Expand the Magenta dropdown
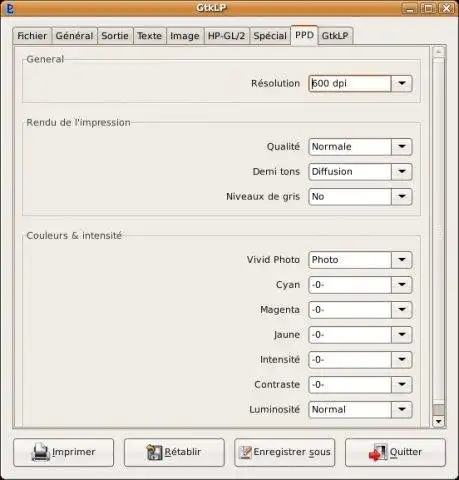This screenshot has width=459, height=480. click(x=402, y=310)
